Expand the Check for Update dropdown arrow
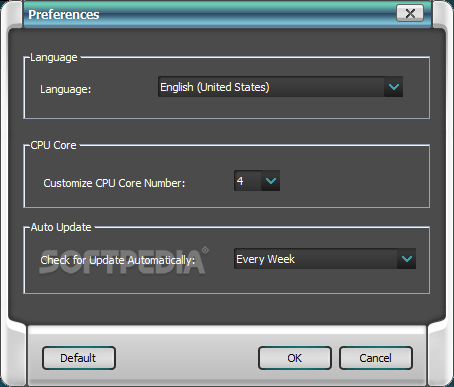454x387 pixels. tap(407, 259)
